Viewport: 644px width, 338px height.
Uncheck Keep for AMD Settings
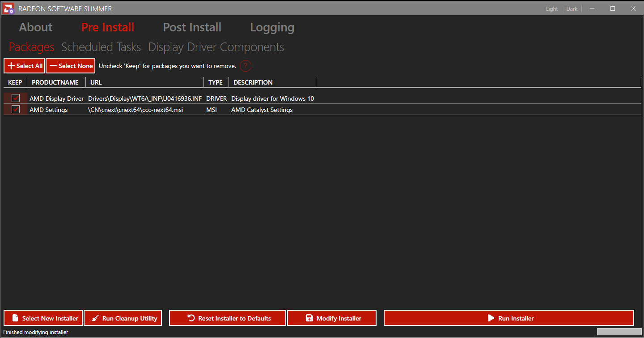tap(16, 109)
